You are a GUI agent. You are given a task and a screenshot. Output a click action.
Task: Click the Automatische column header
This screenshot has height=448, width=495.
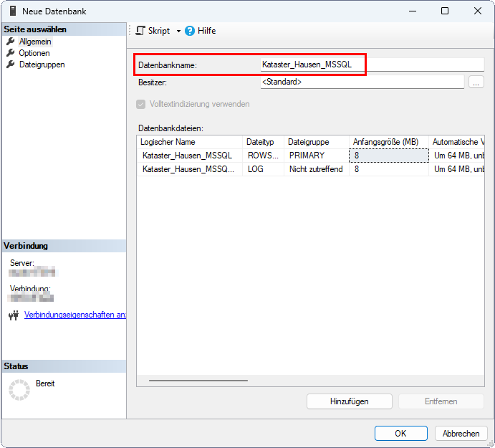tap(456, 142)
